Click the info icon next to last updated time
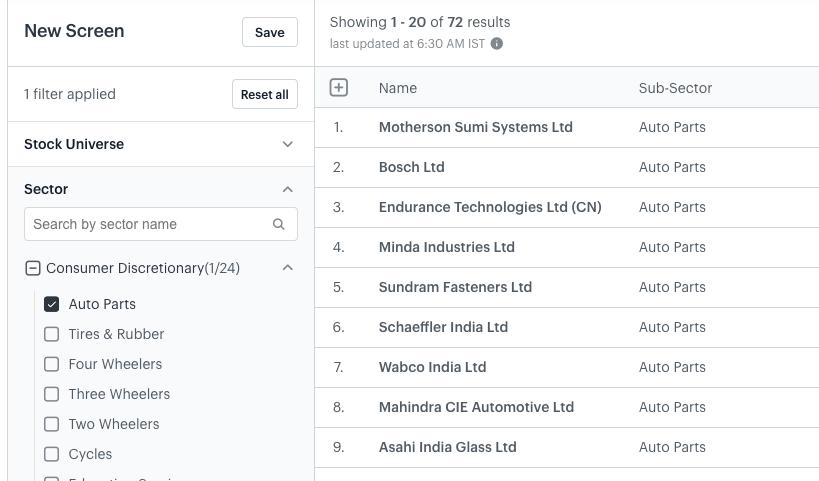 pyautogui.click(x=497, y=44)
